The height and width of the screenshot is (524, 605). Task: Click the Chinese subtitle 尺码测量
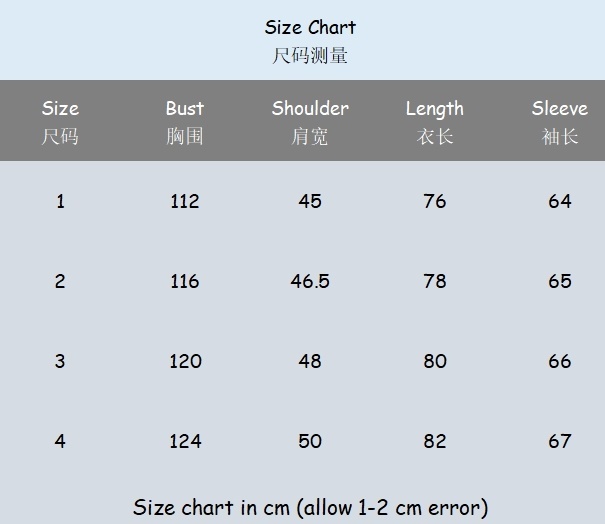tap(310, 56)
